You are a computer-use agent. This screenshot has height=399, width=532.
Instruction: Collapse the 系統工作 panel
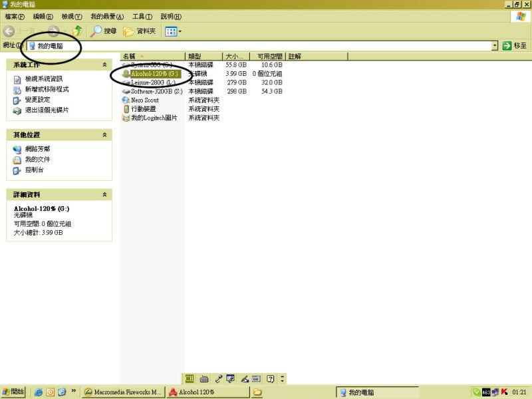104,65
